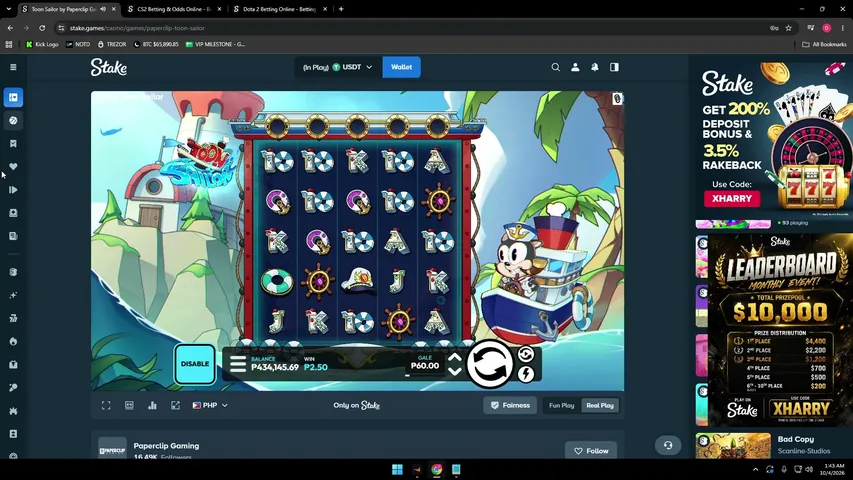Click the big spin button in the slot
This screenshot has height=480, width=853.
point(490,364)
